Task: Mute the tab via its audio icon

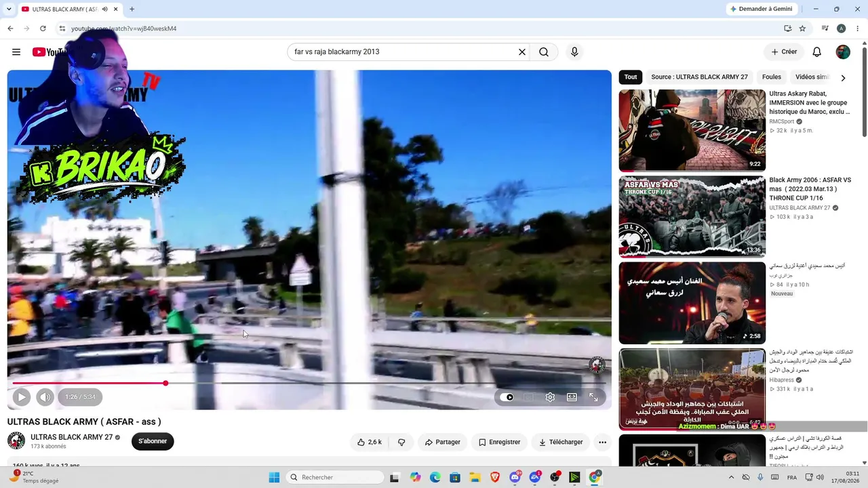Action: coord(104,9)
